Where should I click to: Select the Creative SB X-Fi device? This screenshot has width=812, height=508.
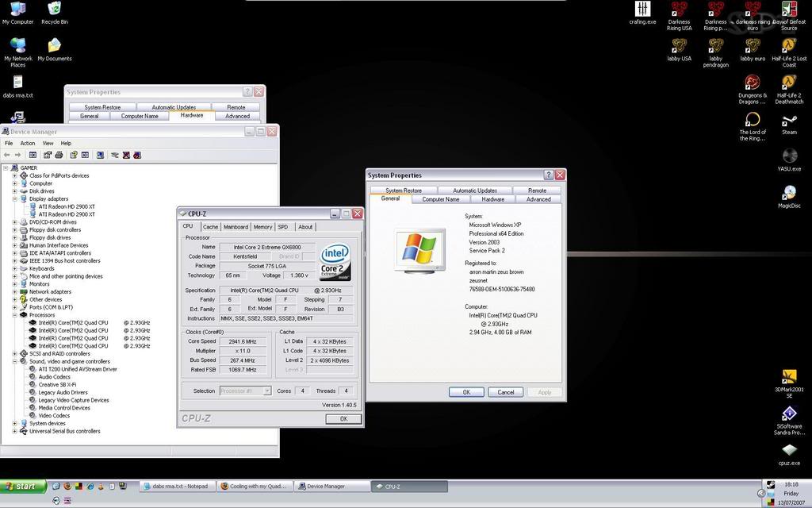coord(57,385)
